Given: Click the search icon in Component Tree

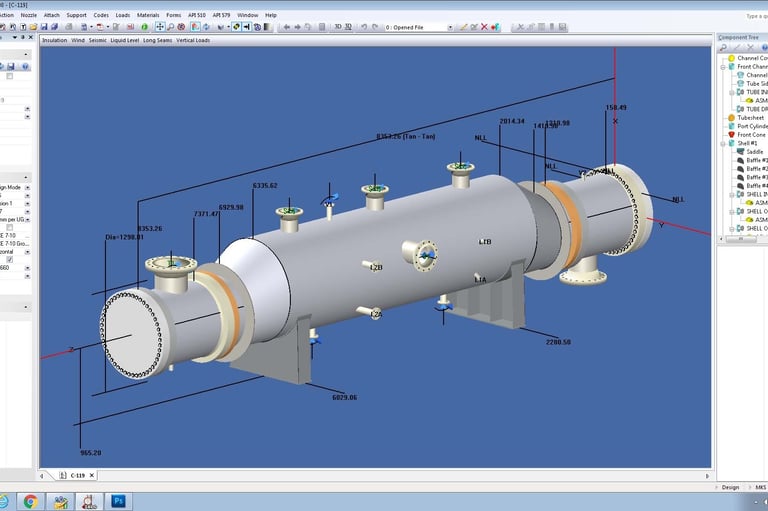Looking at the screenshot, I should (723, 48).
